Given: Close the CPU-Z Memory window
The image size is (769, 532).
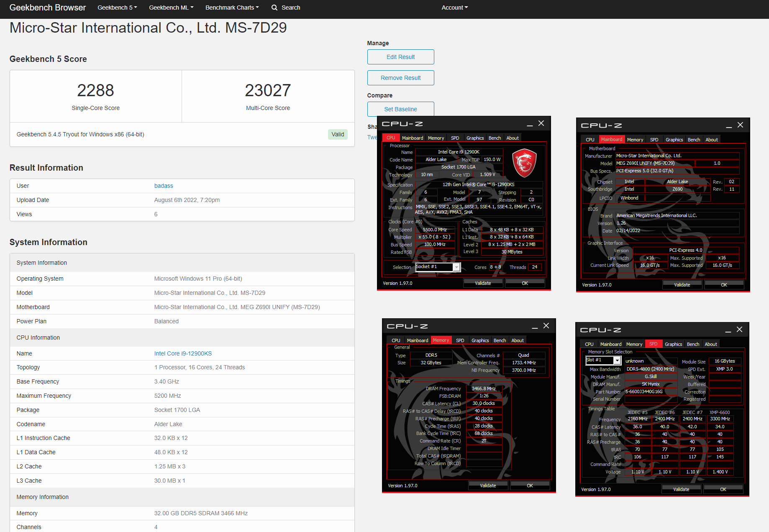Looking at the screenshot, I should point(546,326).
